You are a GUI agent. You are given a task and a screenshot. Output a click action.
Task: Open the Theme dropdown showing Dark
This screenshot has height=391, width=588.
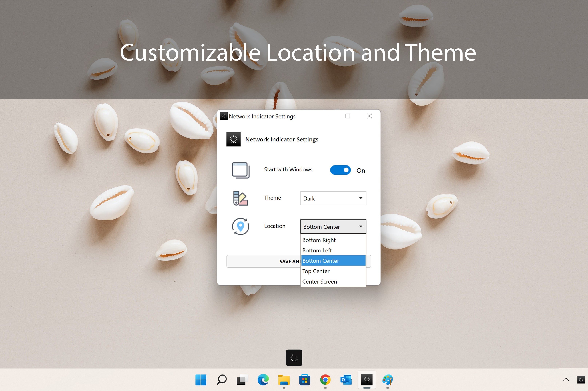click(x=333, y=198)
